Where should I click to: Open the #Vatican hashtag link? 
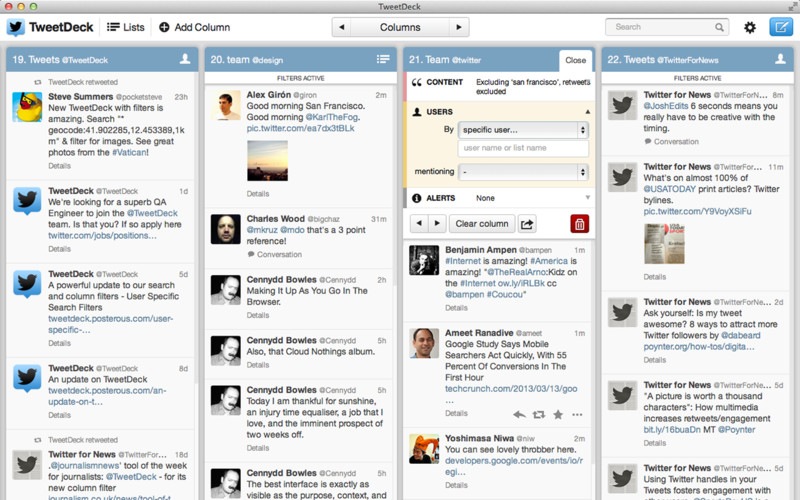tap(129, 152)
